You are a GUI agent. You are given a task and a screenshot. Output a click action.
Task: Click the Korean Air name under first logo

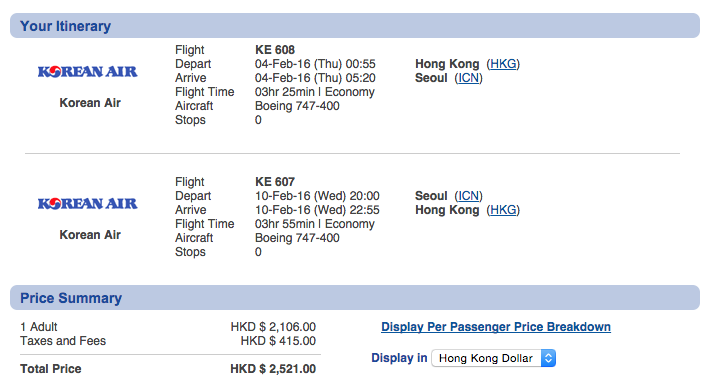[90, 103]
